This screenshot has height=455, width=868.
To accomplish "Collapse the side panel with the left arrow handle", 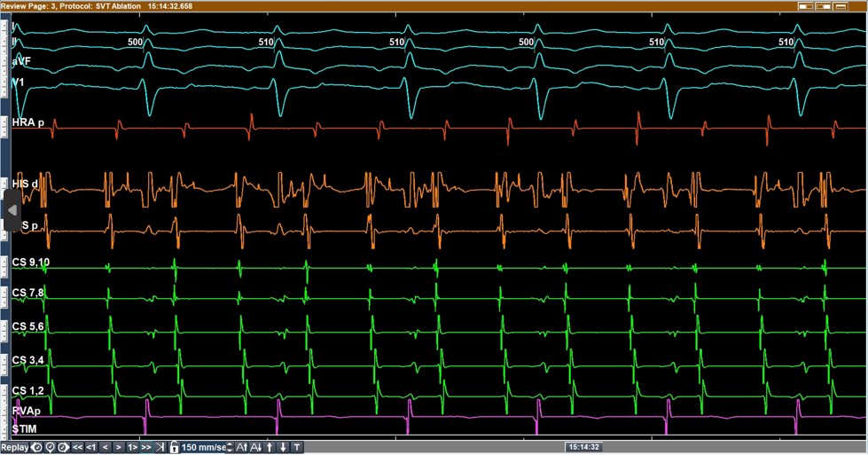I will 12,210.
